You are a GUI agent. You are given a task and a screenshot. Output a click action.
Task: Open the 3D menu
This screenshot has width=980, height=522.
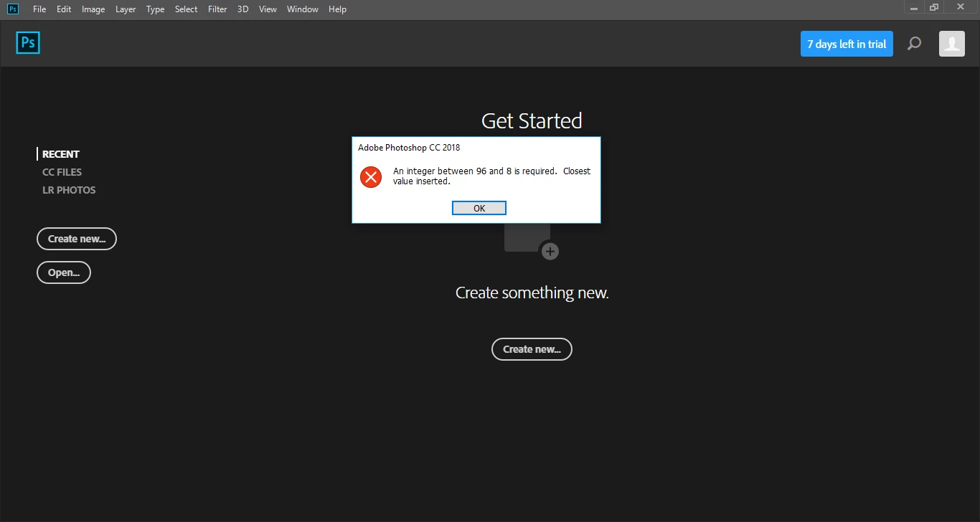coord(243,9)
